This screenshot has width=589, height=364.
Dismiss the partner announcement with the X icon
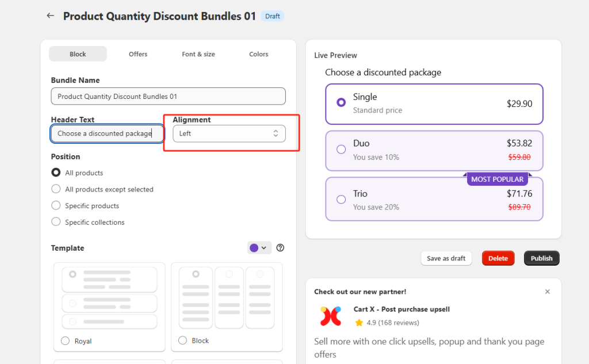pos(547,292)
